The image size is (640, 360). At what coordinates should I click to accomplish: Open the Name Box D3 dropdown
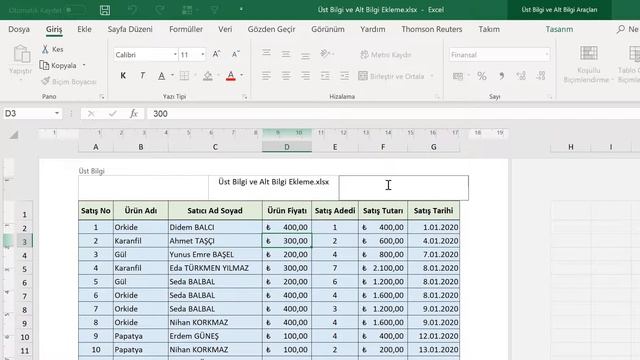(57, 113)
